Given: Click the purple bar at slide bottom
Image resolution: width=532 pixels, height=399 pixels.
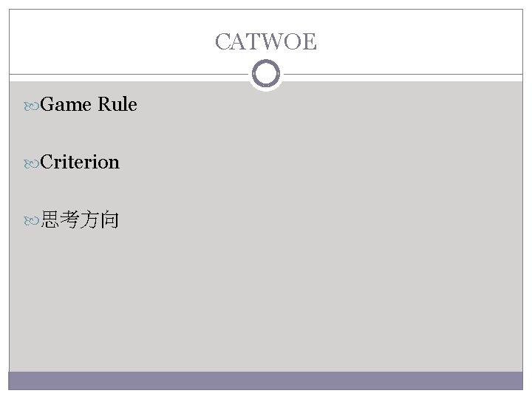Looking at the screenshot, I should point(265,381).
